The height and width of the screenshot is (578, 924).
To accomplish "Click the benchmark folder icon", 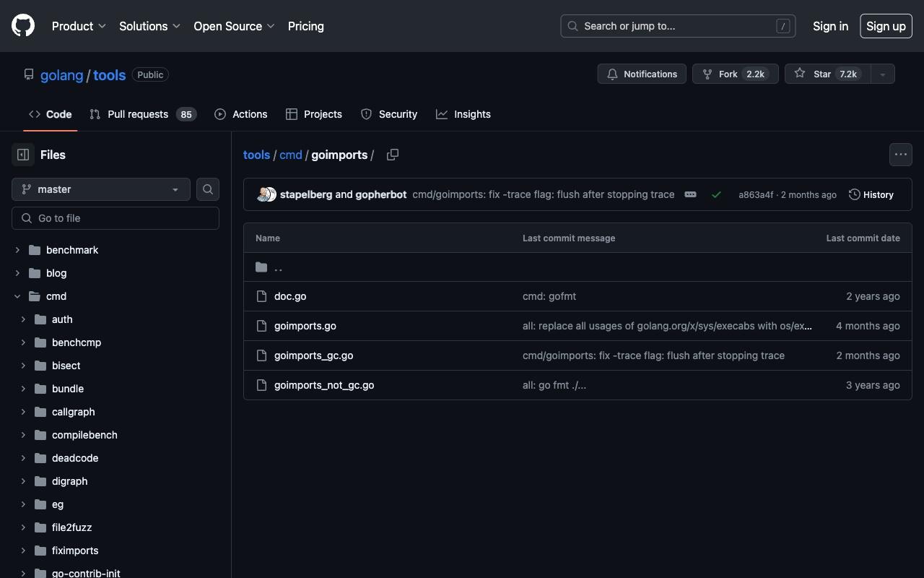I will click(35, 250).
